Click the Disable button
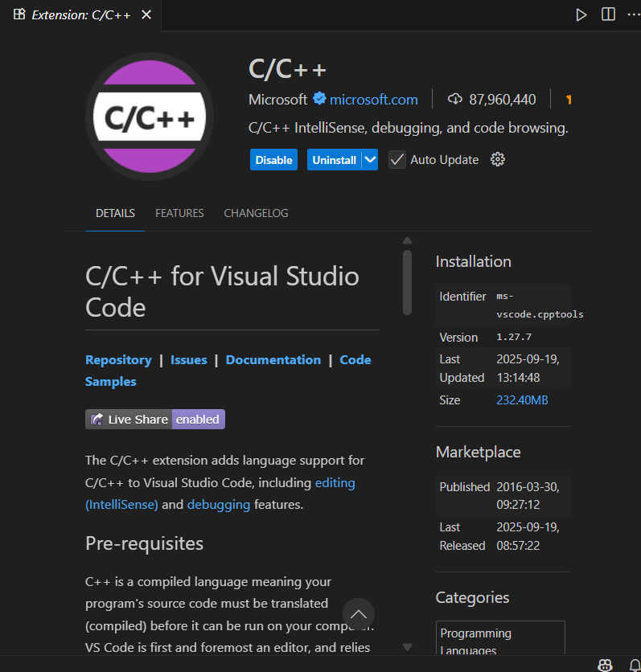 point(273,160)
